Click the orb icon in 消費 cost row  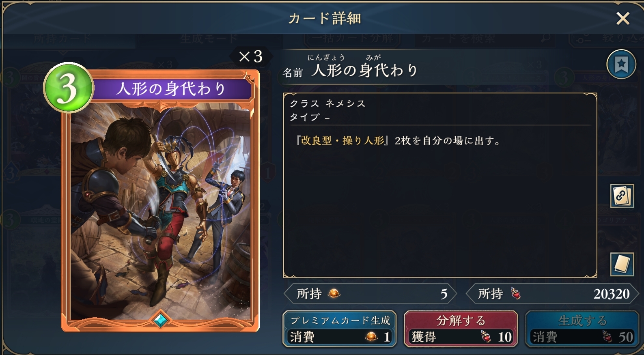pos(371,337)
